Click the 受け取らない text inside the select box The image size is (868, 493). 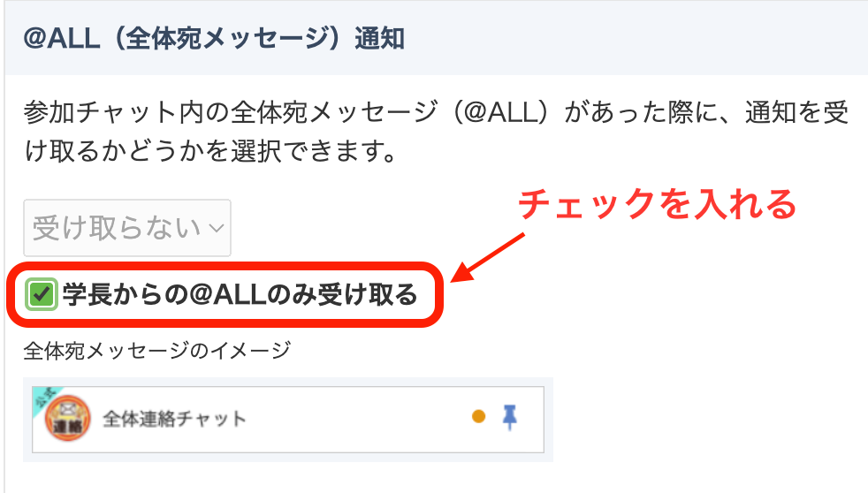pyautogui.click(x=117, y=228)
